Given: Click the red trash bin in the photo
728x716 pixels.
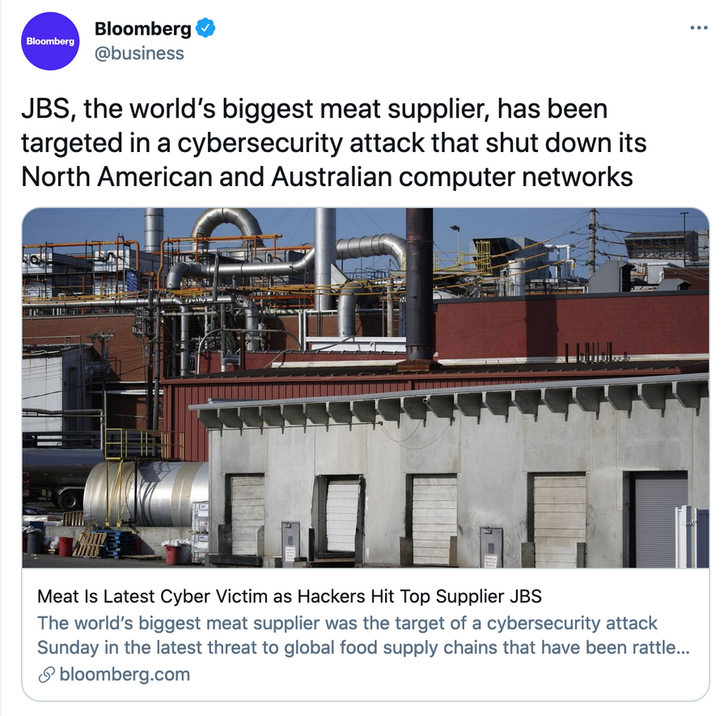Looking at the screenshot, I should (66, 547).
